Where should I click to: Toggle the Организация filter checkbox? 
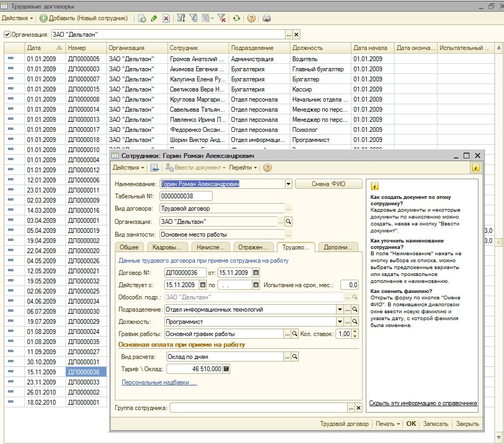[7, 35]
